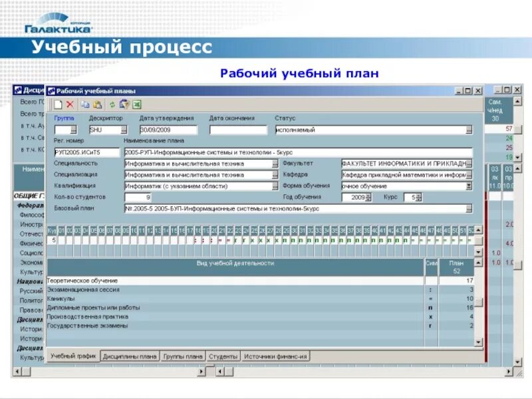Click the scroll-down arrow of the activity table
Viewport: 532px width, 399px height.
click(478, 342)
